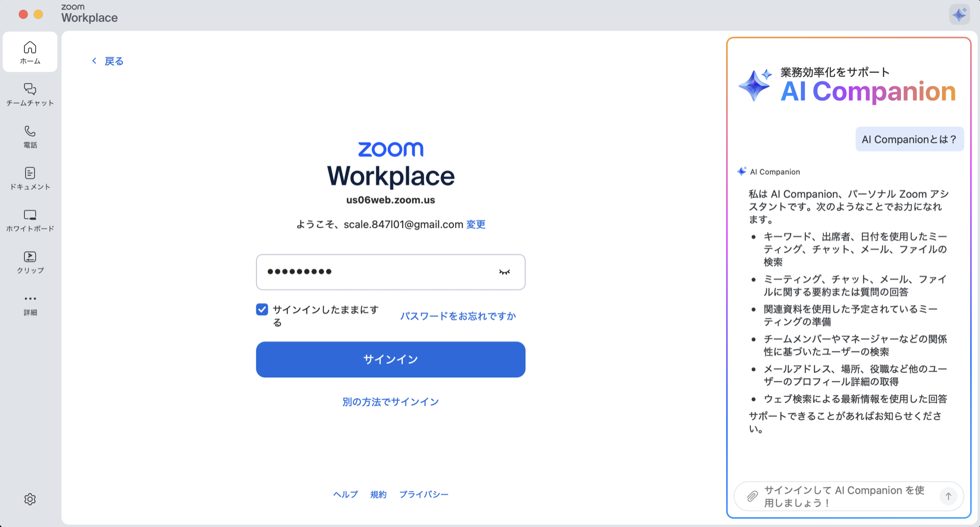This screenshot has width=980, height=527.
Task: Click the AI Companionとは？ chat bubble
Action: click(x=909, y=139)
